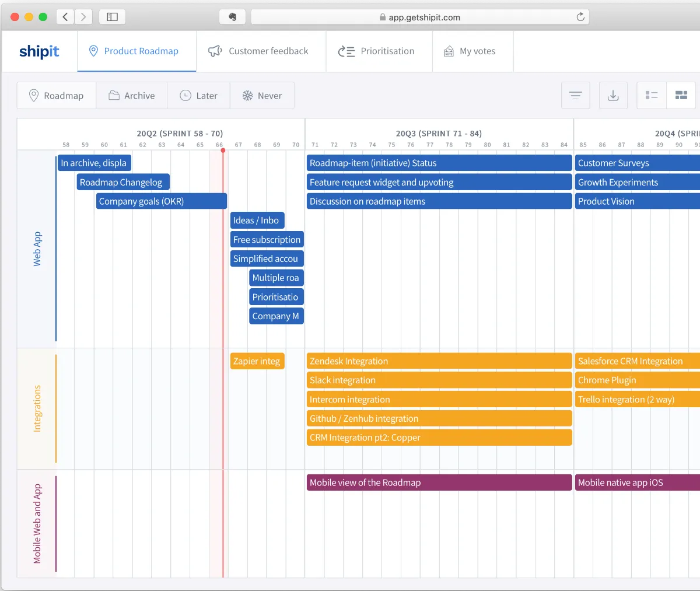Select the Roadmap filter button
700x591 pixels.
point(56,95)
